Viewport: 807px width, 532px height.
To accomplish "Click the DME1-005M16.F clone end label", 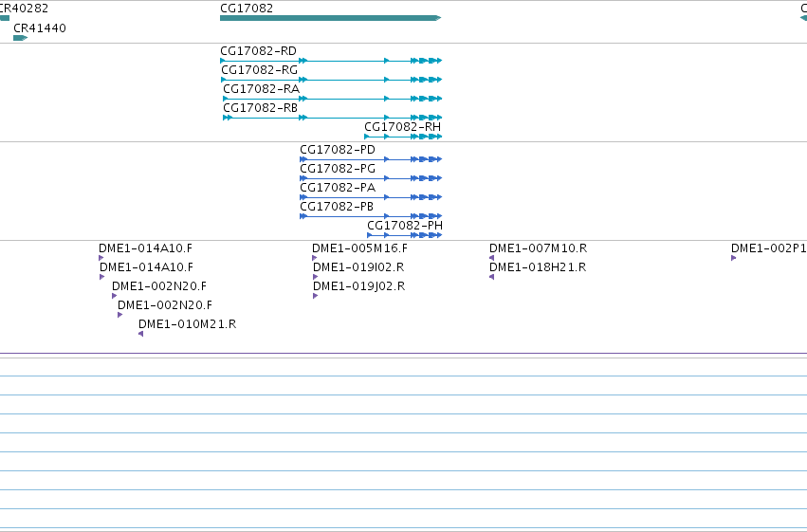I will (x=359, y=248).
